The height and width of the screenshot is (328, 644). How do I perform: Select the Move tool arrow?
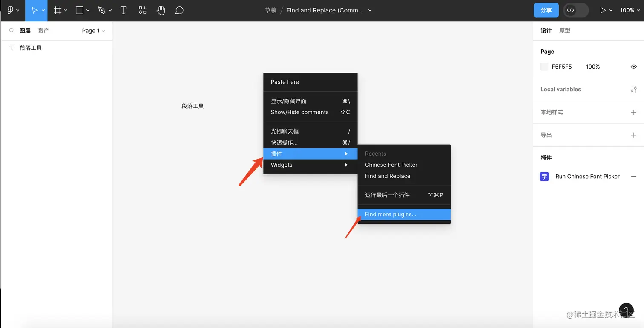pos(34,10)
